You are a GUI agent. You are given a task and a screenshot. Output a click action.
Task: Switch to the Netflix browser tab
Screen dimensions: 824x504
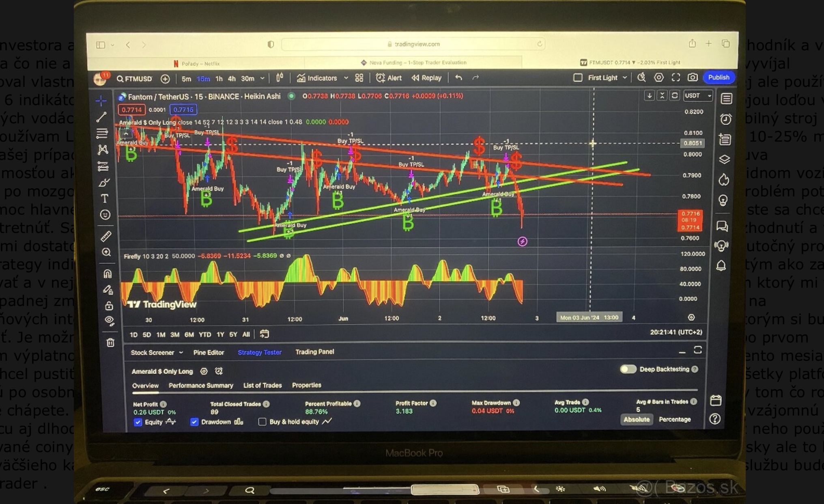[197, 63]
